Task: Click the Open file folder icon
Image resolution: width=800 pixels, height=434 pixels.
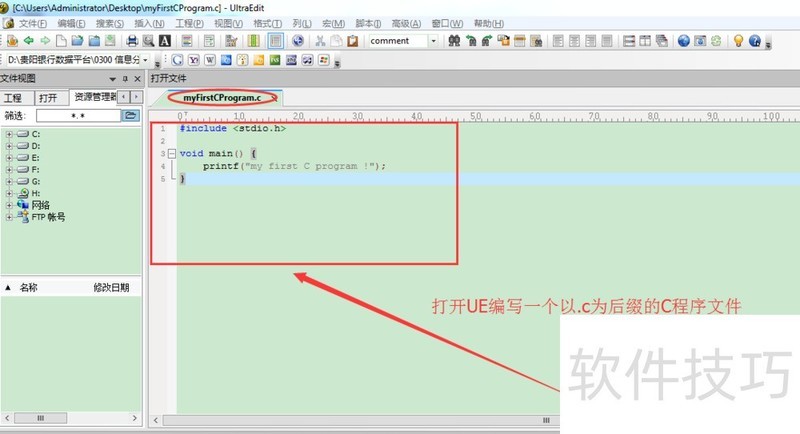Action: point(78,41)
